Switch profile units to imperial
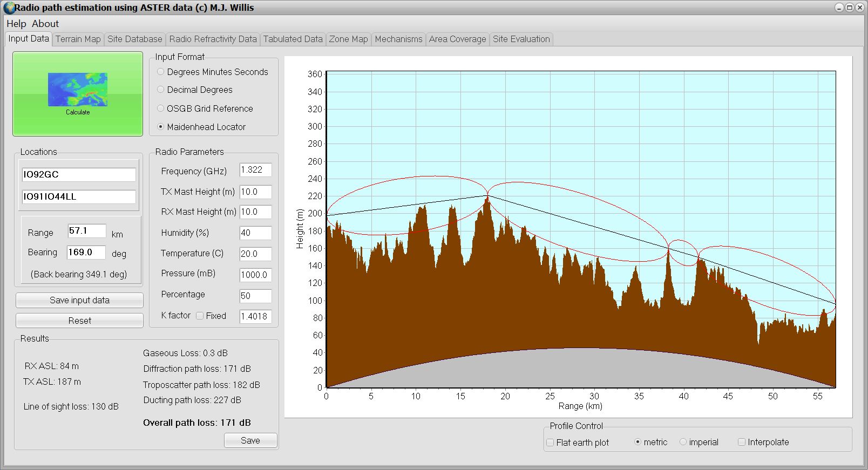The width and height of the screenshot is (868, 470). [683, 442]
